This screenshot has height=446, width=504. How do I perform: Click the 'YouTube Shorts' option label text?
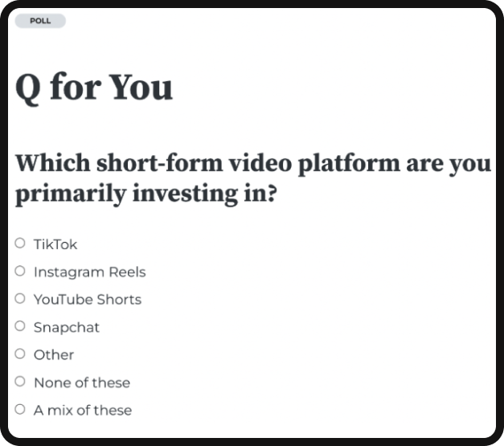coord(87,300)
